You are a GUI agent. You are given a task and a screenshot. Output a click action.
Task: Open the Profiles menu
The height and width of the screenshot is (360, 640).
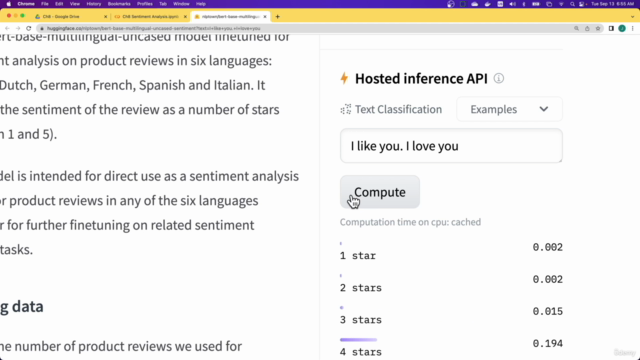click(144, 4)
